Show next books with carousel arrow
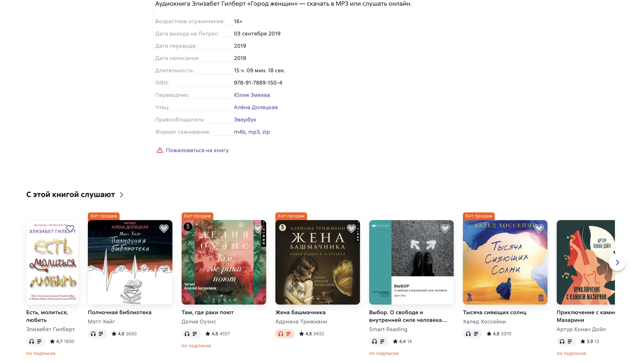 click(x=617, y=262)
